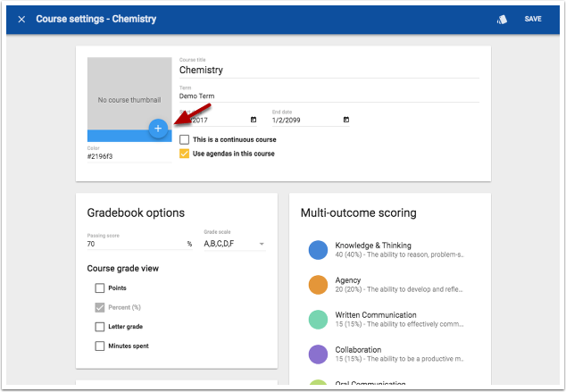Check the Points grade view option

100,288
